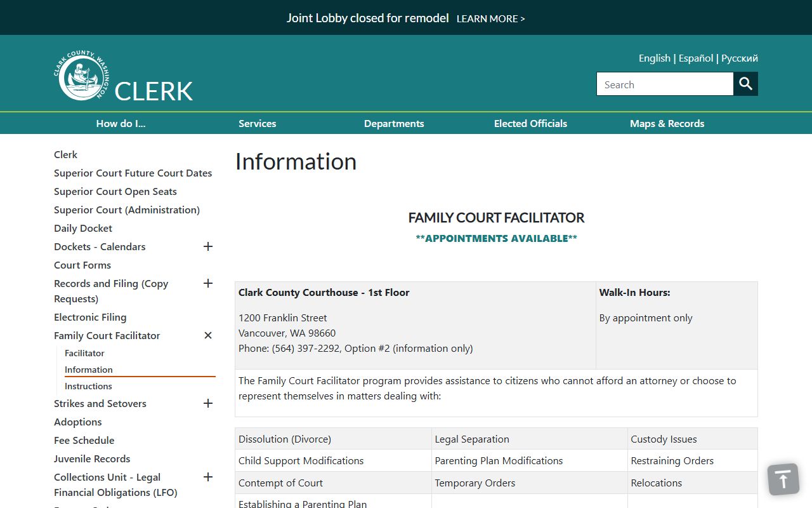
Task: Click the Dockets - Calendars link
Action: coord(100,246)
